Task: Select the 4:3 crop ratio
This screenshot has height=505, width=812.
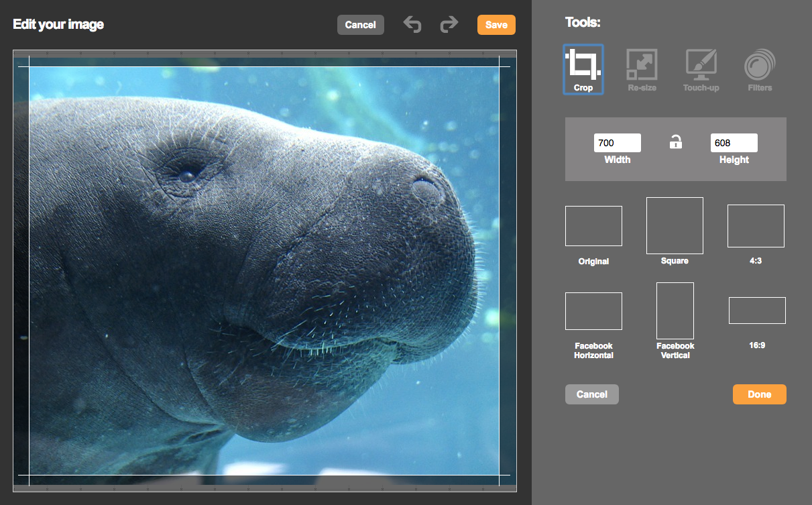Action: tap(756, 226)
